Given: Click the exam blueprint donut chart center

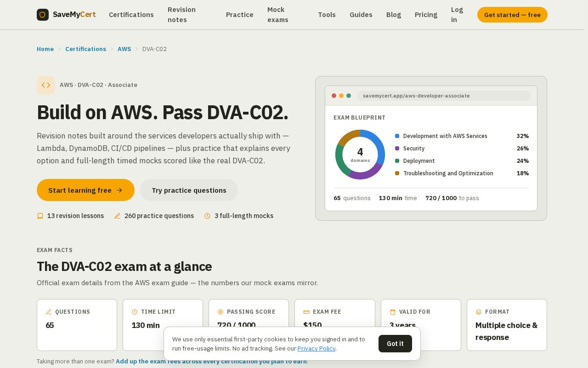Looking at the screenshot, I should [x=360, y=155].
